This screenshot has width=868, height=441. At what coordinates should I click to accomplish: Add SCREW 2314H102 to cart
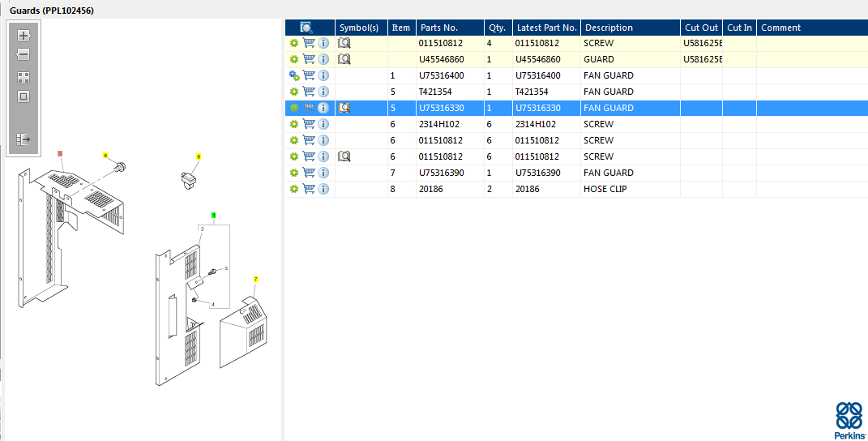click(309, 124)
